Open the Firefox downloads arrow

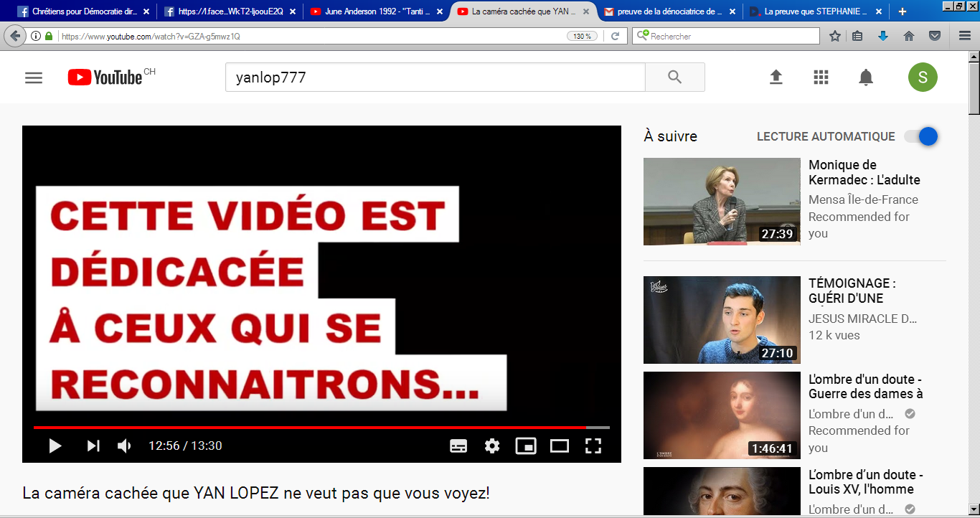click(x=883, y=36)
